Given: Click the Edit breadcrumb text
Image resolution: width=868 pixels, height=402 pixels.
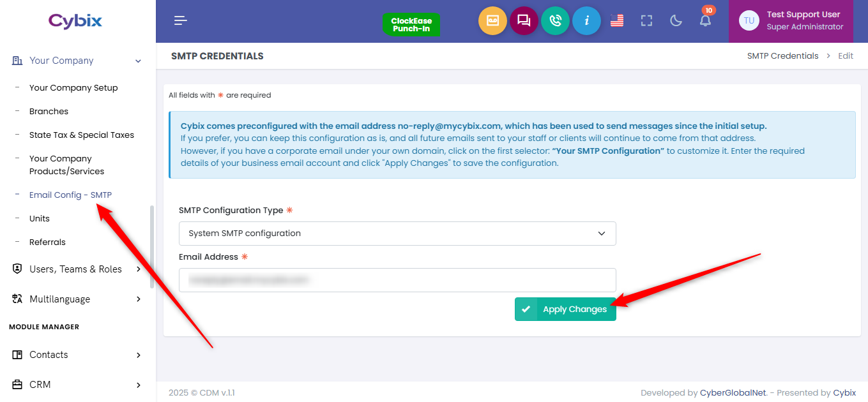Looking at the screenshot, I should coord(846,56).
